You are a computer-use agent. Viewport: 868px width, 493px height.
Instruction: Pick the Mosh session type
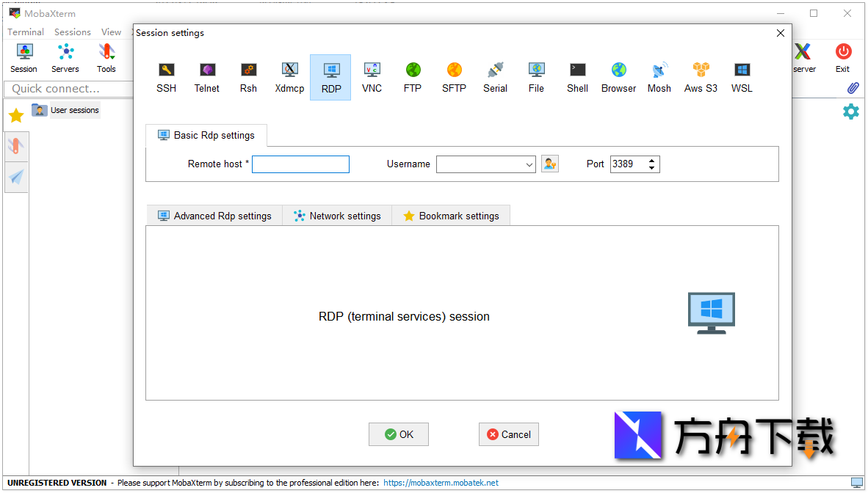[659, 76]
